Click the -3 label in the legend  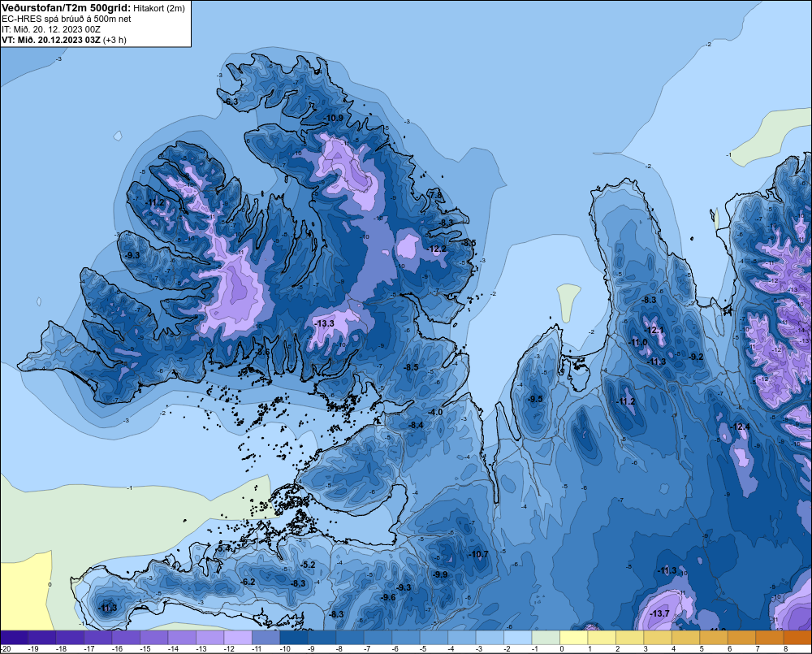click(x=480, y=649)
